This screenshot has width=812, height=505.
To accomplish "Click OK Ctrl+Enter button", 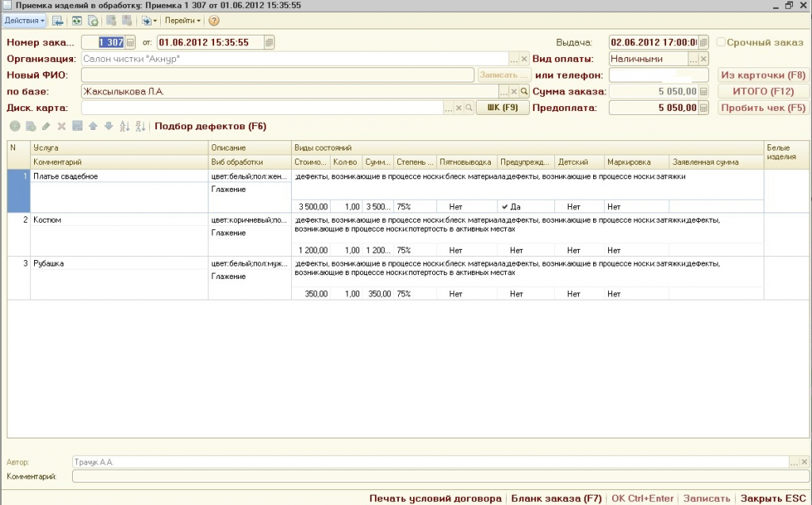I will [x=642, y=499].
